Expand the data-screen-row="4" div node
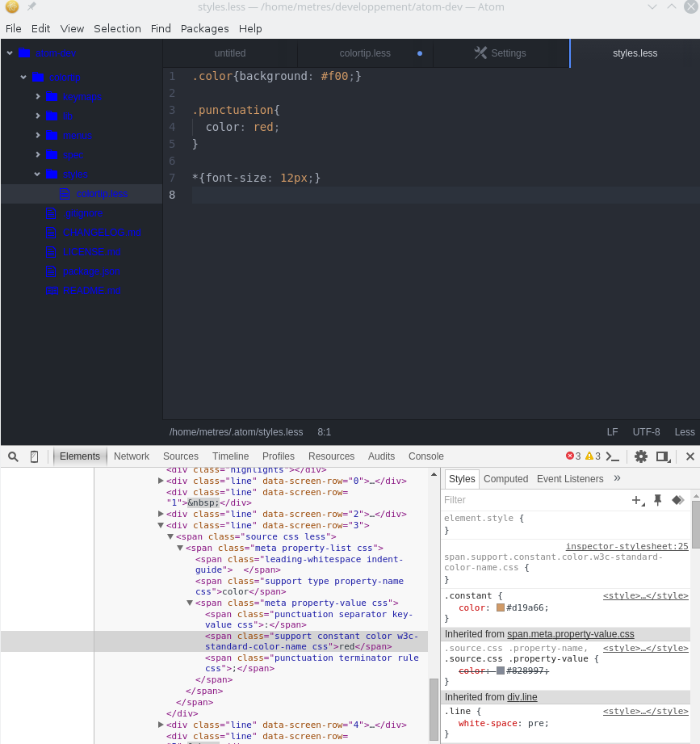This screenshot has width=700, height=744. [161, 725]
